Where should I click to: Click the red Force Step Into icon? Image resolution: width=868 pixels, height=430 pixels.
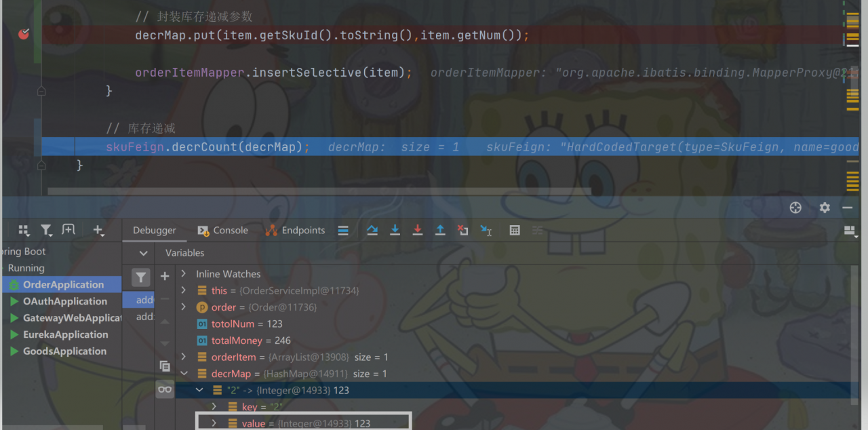pos(418,230)
